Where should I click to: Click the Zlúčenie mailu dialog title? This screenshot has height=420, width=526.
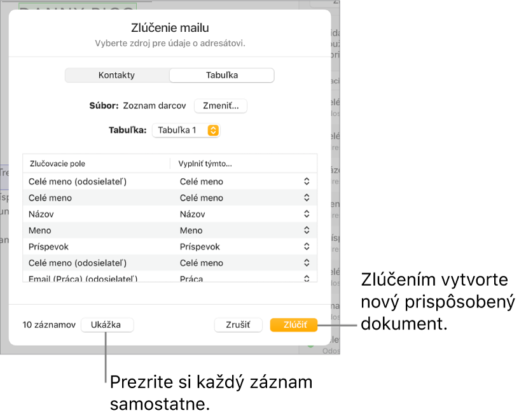click(170, 28)
